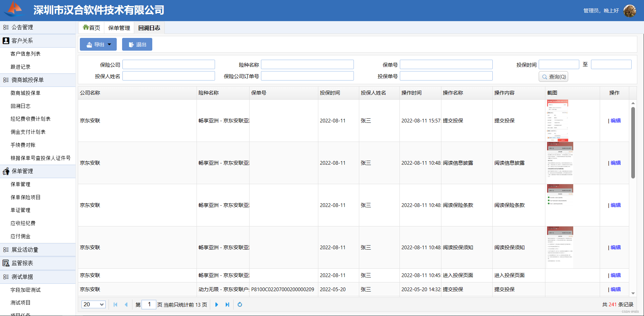
Task: Collapse the 客户关系 sidebar section
Action: (x=38, y=41)
